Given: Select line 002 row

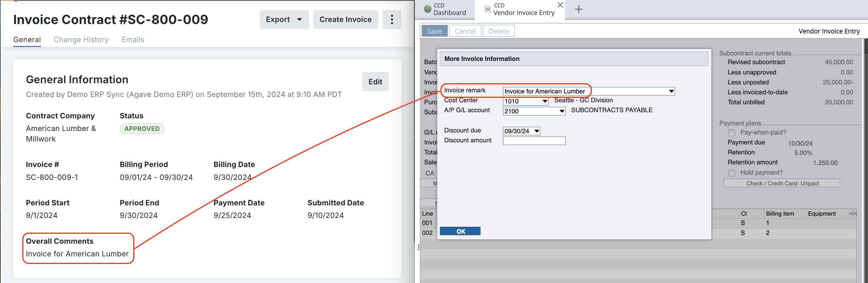Looking at the screenshot, I should tap(638, 233).
